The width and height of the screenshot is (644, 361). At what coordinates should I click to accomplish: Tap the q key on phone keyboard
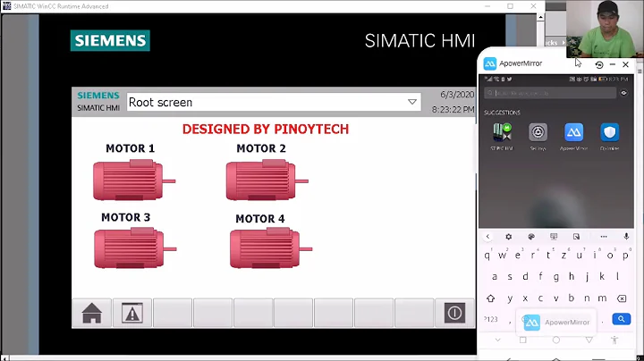487,256
